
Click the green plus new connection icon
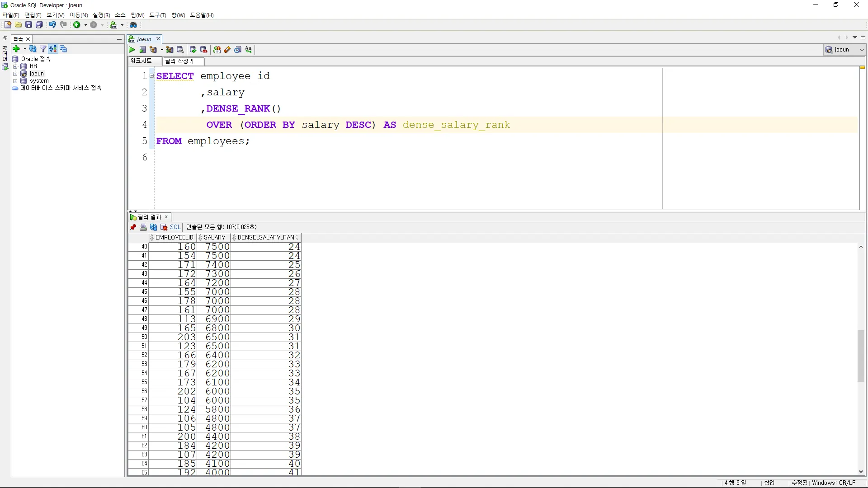pos(16,49)
